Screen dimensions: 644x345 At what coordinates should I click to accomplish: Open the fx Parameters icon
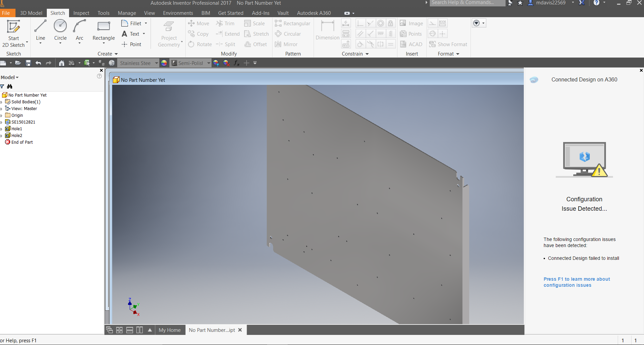click(x=236, y=63)
